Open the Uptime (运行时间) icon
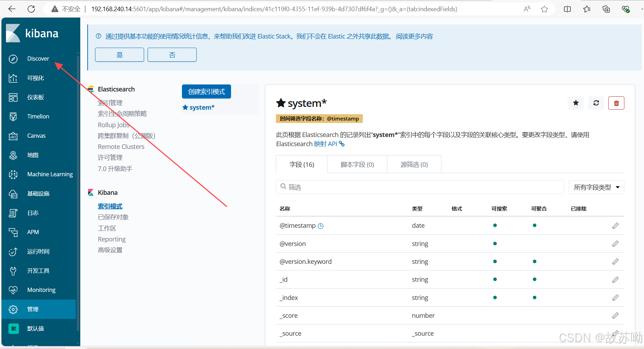This screenshot has width=644, height=349. click(13, 252)
